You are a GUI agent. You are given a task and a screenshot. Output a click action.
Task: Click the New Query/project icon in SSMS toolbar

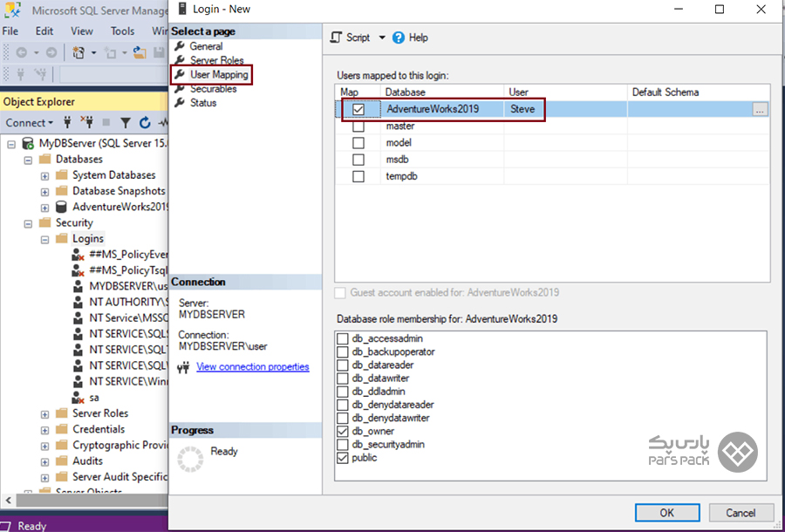coord(78,52)
